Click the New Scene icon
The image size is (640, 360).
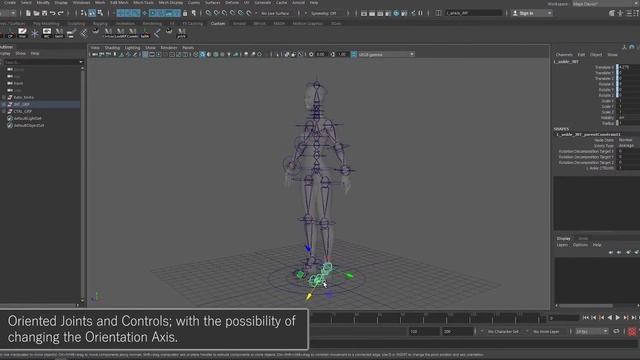[x=28, y=13]
